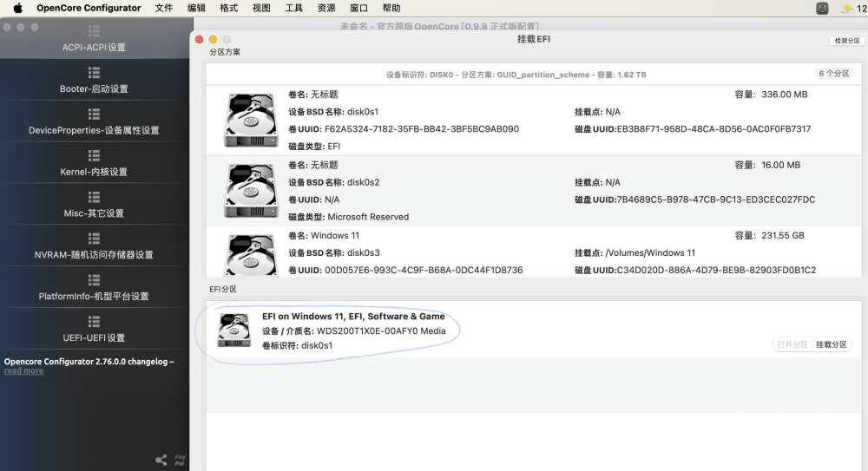Open NVRAM-随机访问存储器设置 section
Viewport: 868px width, 471px height.
coord(94,246)
